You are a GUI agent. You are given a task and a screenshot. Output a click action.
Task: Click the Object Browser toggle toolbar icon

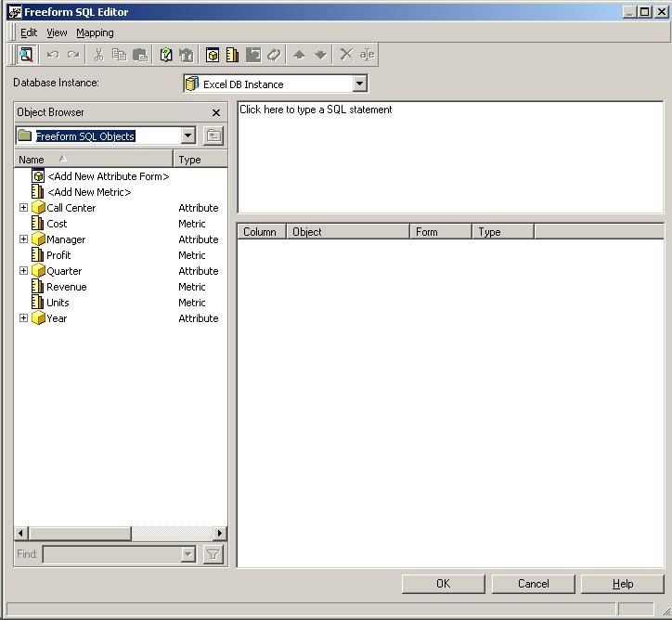pos(26,55)
